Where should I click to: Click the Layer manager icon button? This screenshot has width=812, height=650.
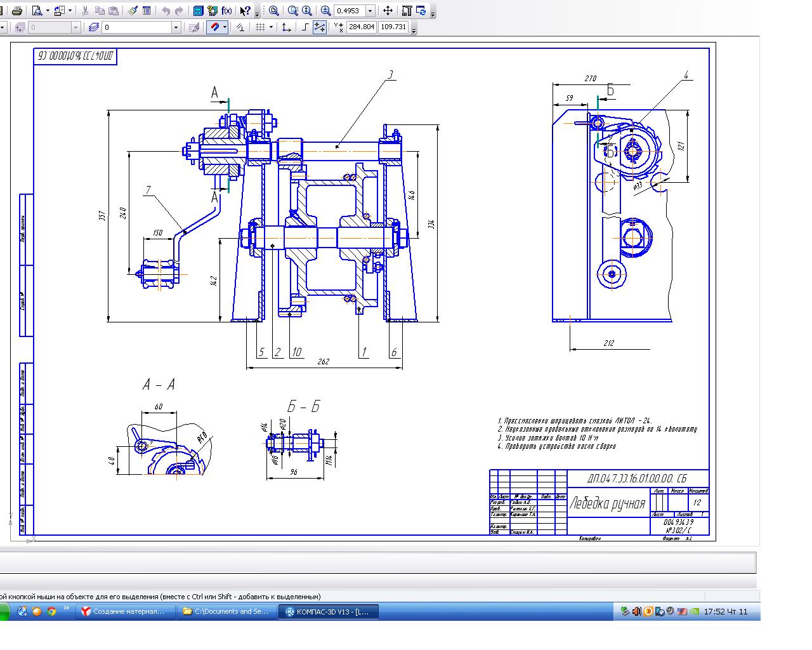point(94,27)
